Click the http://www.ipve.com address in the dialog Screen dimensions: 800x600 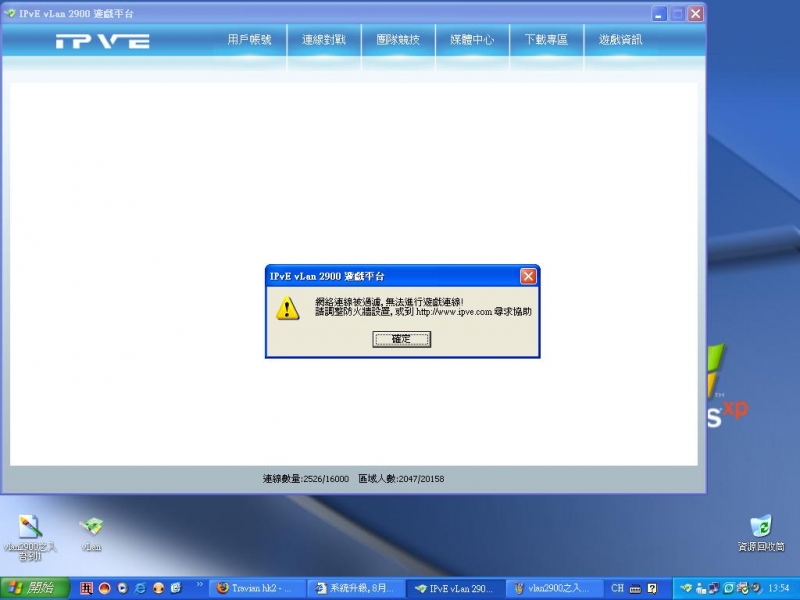454,312
